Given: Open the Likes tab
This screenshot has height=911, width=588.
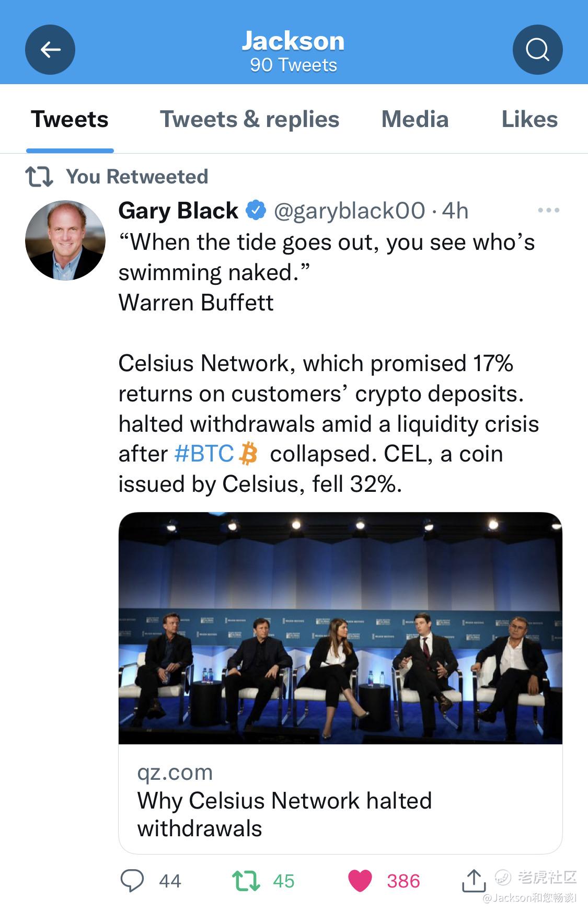Looking at the screenshot, I should (x=529, y=119).
